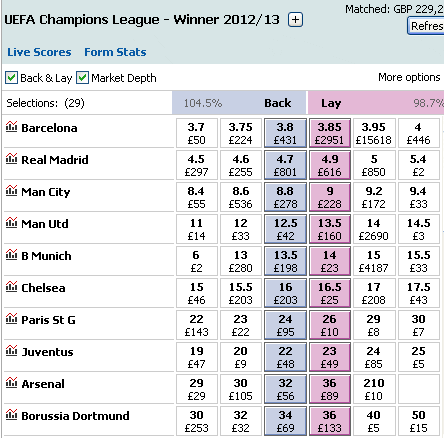Click Paris St G lay price 26
The width and height of the screenshot is (444, 438).
330,325
